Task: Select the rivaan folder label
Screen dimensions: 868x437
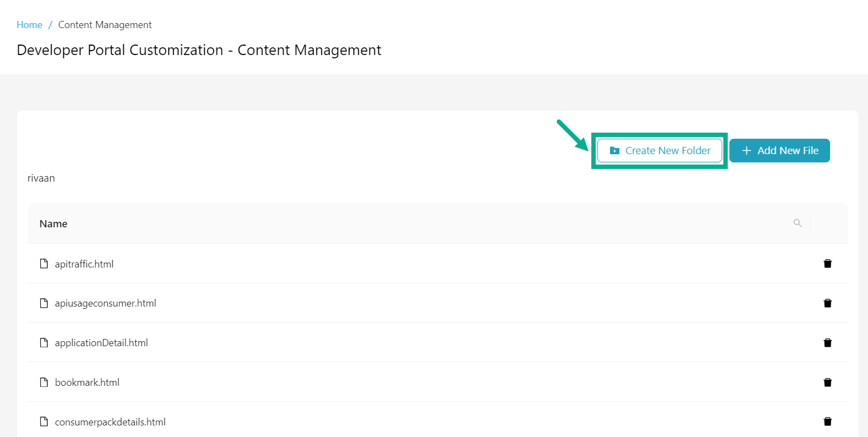Action: click(41, 178)
